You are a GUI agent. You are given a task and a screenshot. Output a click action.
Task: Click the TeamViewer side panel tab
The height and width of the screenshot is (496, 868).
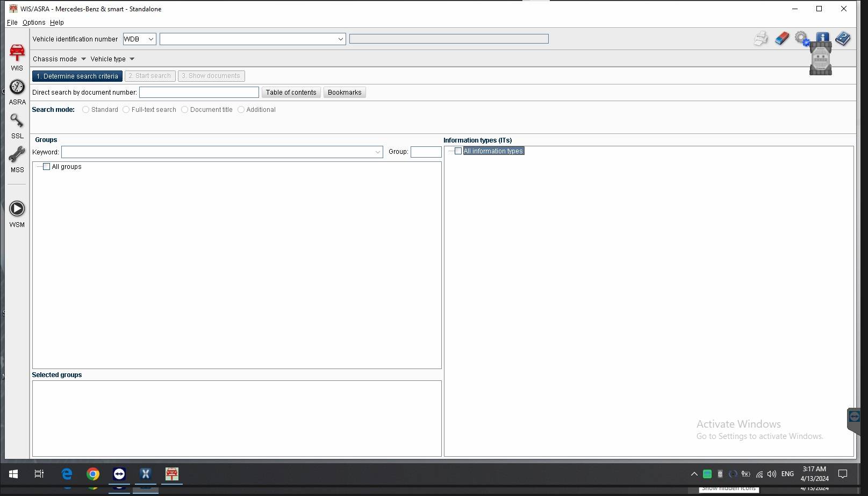[854, 421]
